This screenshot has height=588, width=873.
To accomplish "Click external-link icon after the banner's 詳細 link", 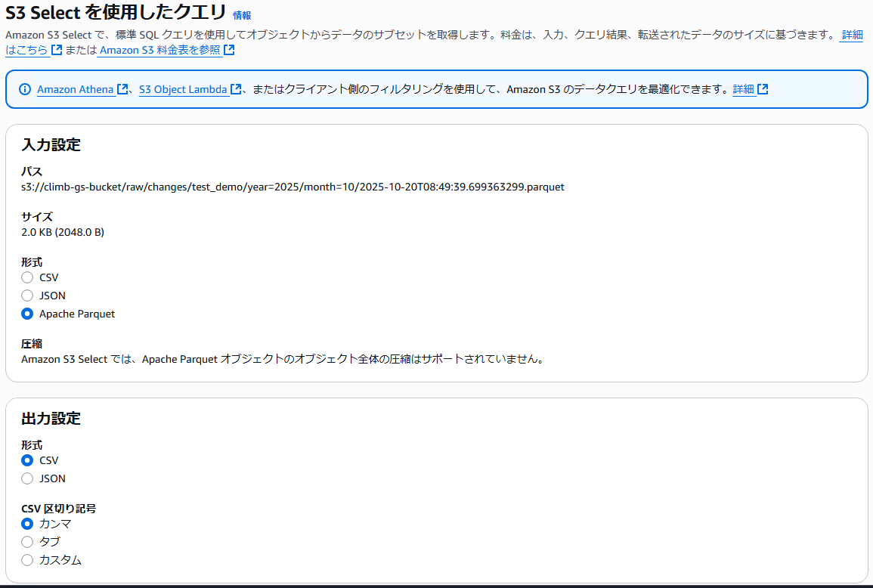I will tap(763, 89).
